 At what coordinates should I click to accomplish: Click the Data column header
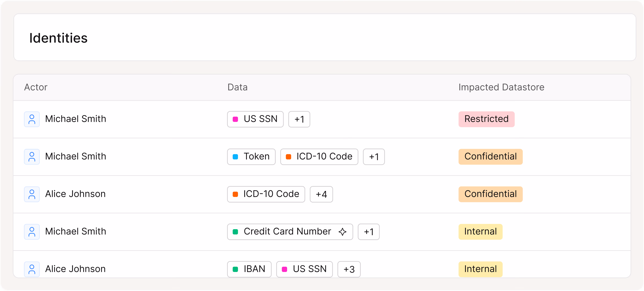click(237, 87)
